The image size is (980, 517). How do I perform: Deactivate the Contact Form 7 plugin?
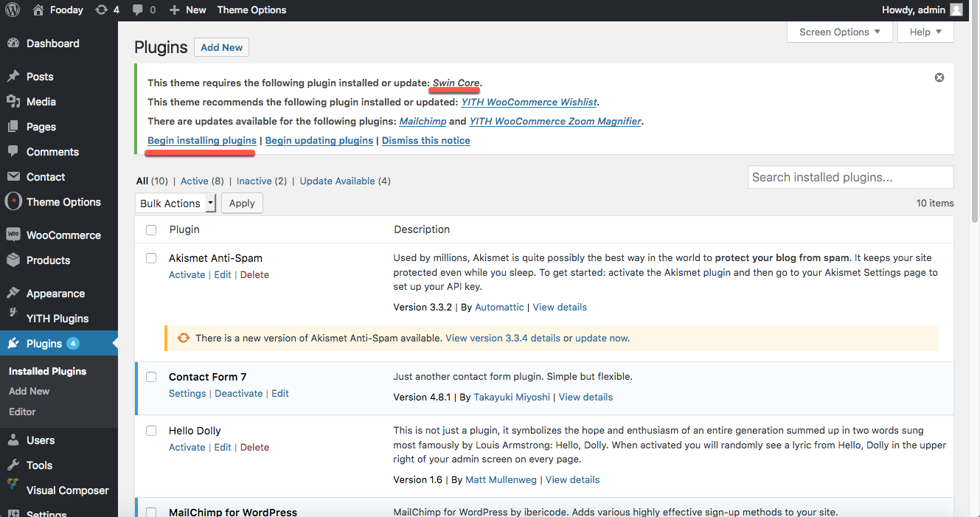pos(239,394)
